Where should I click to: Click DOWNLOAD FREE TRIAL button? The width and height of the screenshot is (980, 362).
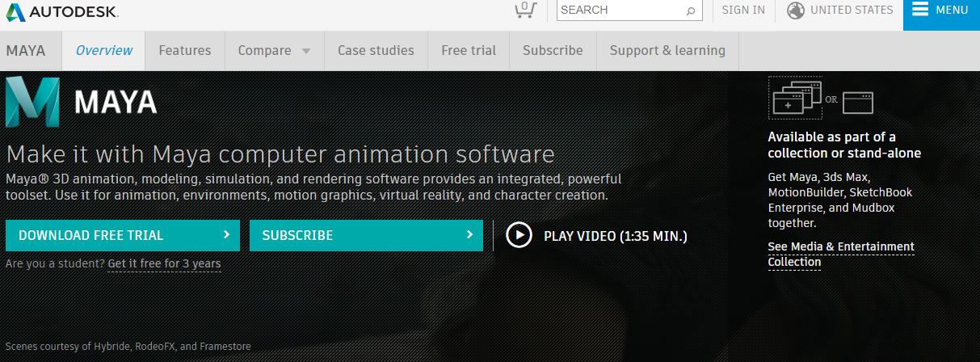coord(123,235)
